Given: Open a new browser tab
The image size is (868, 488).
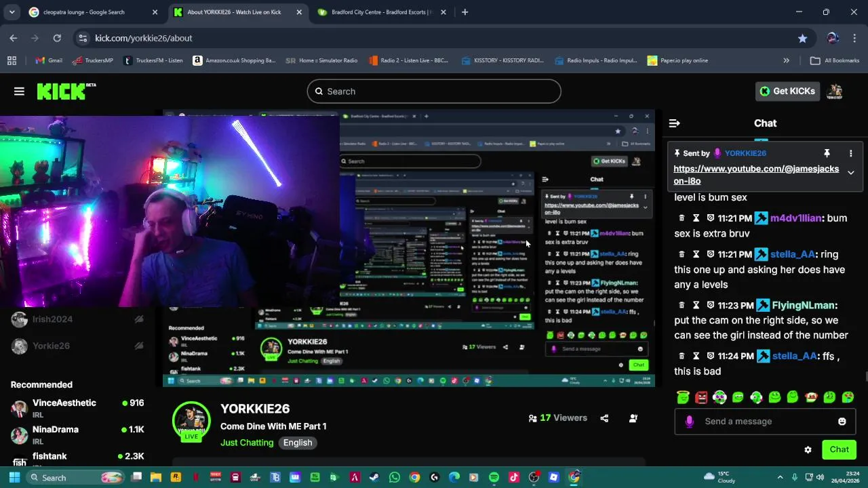Looking at the screenshot, I should pos(465,12).
